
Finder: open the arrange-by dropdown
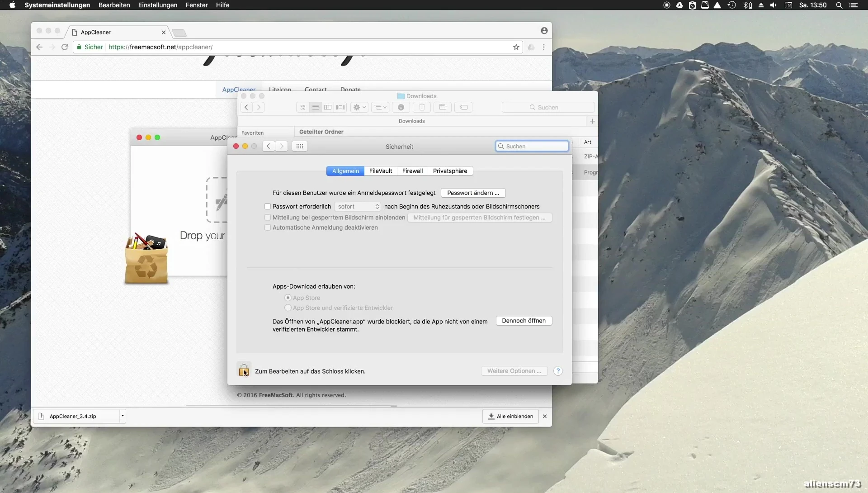(x=380, y=107)
